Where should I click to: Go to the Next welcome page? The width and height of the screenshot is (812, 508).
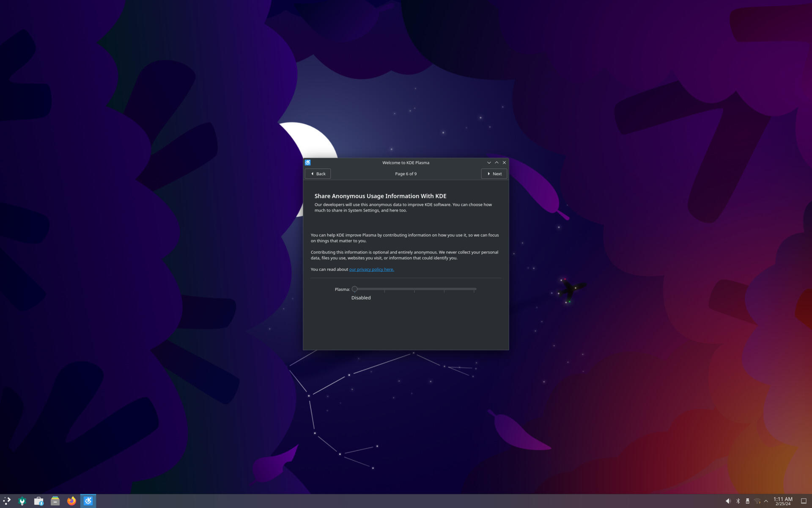point(494,174)
